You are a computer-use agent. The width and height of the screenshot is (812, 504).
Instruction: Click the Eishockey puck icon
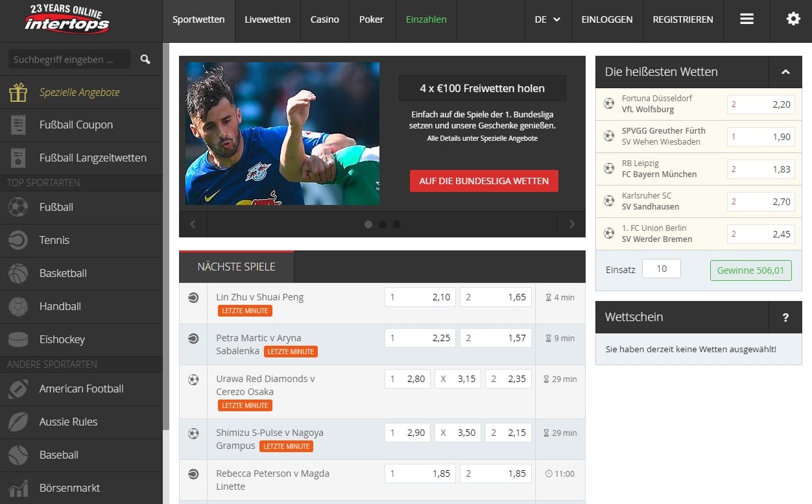18,339
